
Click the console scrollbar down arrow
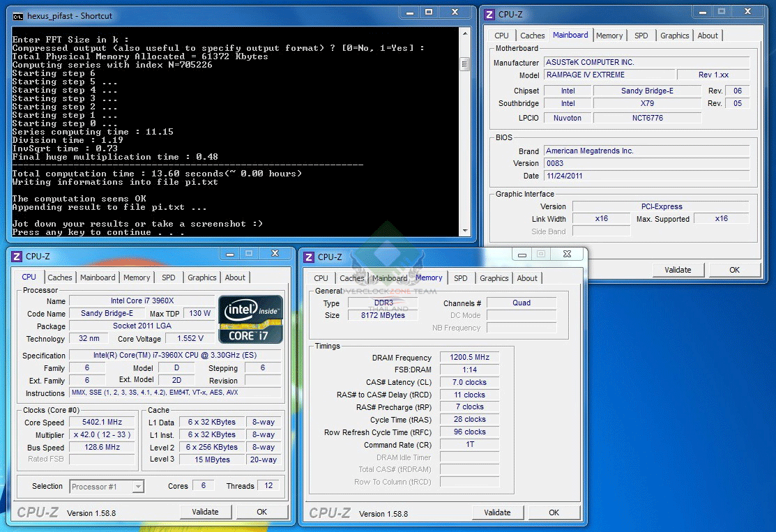coord(465,231)
